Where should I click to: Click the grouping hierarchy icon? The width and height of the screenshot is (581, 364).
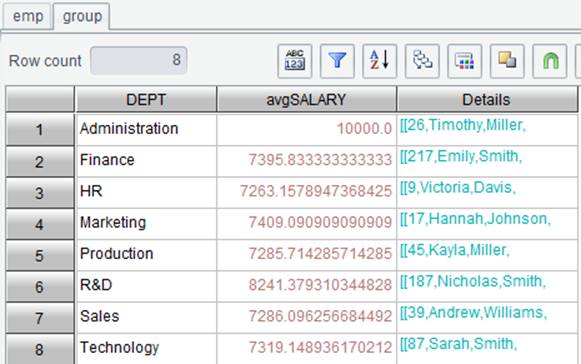pyautogui.click(x=422, y=61)
